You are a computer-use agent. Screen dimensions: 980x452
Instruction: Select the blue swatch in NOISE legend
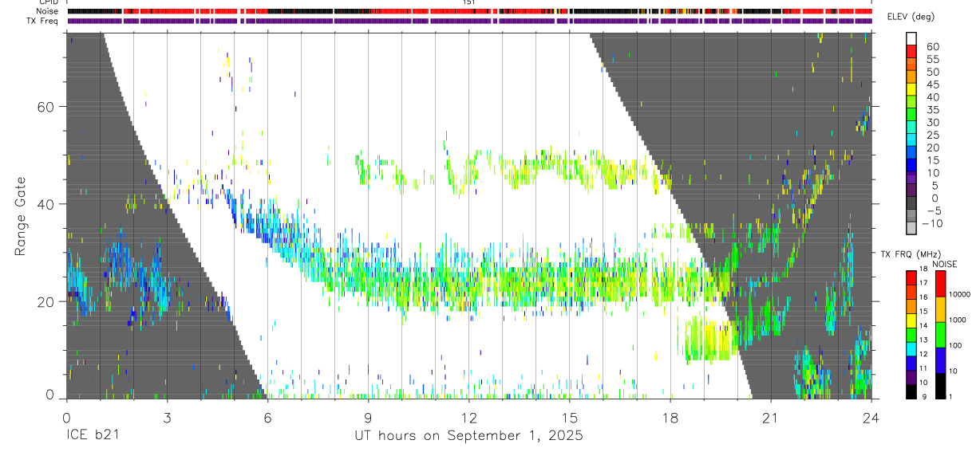pyautogui.click(x=940, y=360)
